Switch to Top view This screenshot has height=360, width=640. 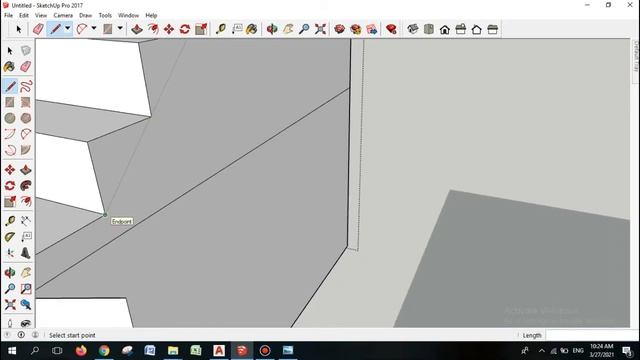[429, 29]
